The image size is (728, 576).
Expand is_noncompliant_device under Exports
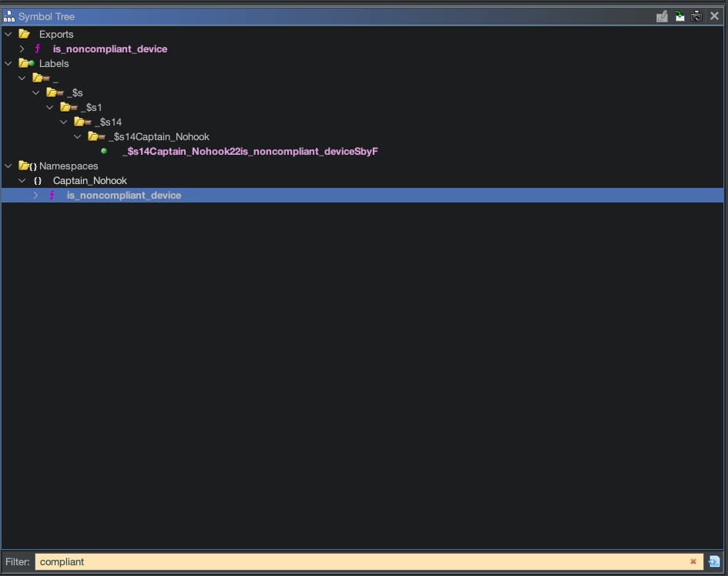pyautogui.click(x=22, y=49)
